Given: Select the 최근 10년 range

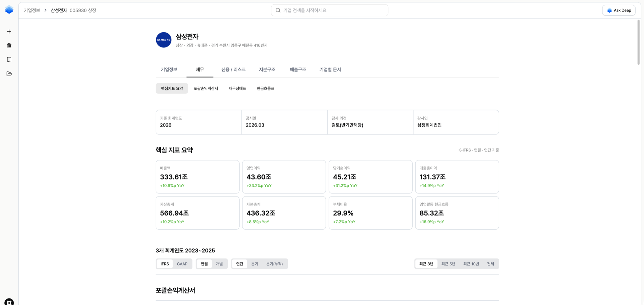Looking at the screenshot, I should (471, 264).
